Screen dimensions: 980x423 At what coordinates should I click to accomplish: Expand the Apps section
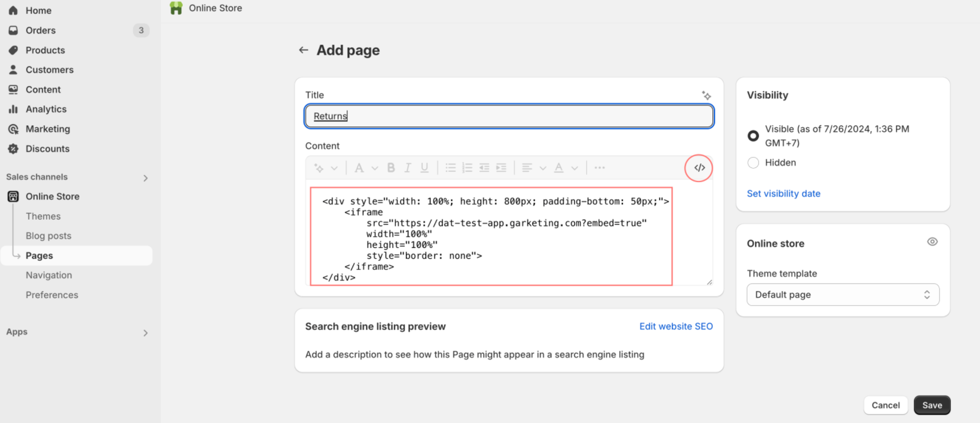(145, 333)
